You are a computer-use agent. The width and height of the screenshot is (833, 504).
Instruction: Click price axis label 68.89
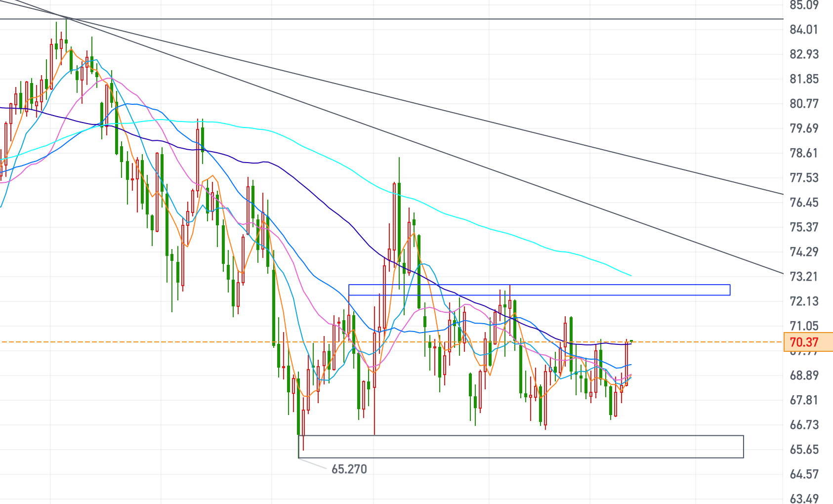pos(804,376)
